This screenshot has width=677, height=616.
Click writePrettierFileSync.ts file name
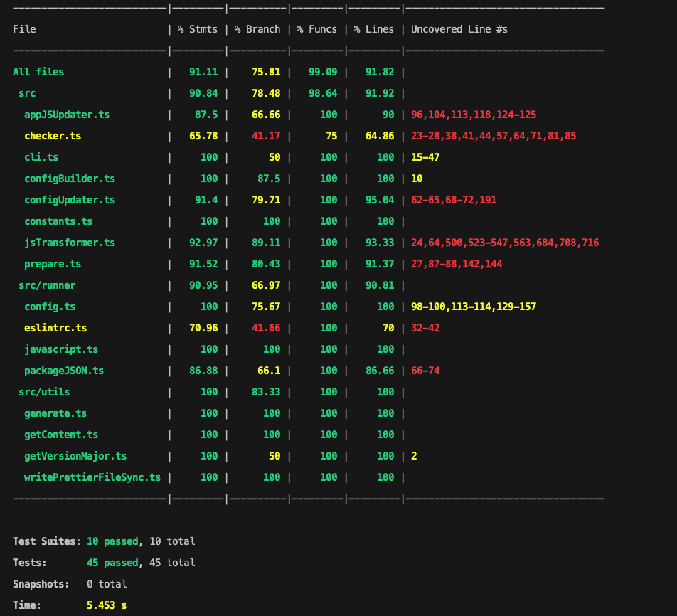(92, 477)
